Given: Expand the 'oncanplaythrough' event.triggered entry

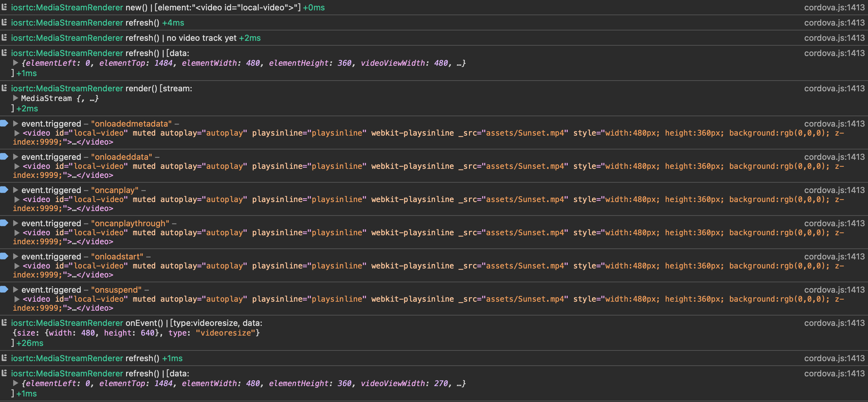Looking at the screenshot, I should tap(16, 223).
